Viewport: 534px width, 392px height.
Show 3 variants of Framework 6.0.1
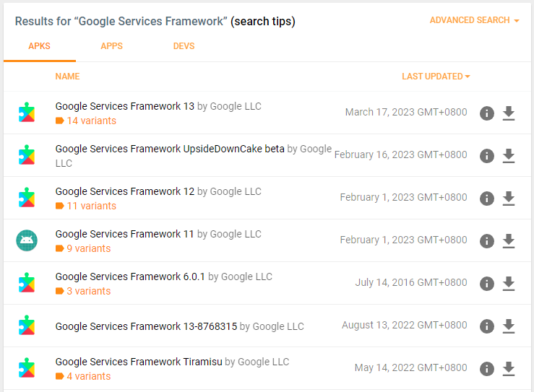(88, 291)
